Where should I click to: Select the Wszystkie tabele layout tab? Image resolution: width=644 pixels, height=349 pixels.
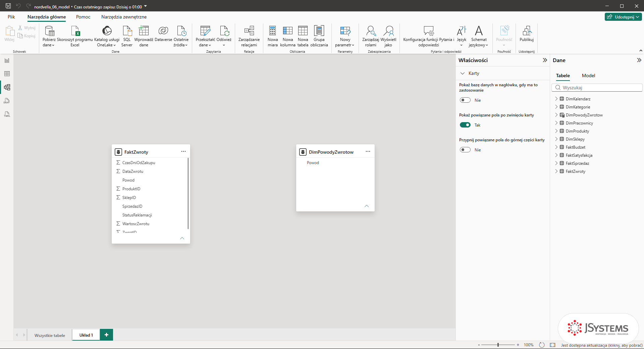click(x=50, y=335)
